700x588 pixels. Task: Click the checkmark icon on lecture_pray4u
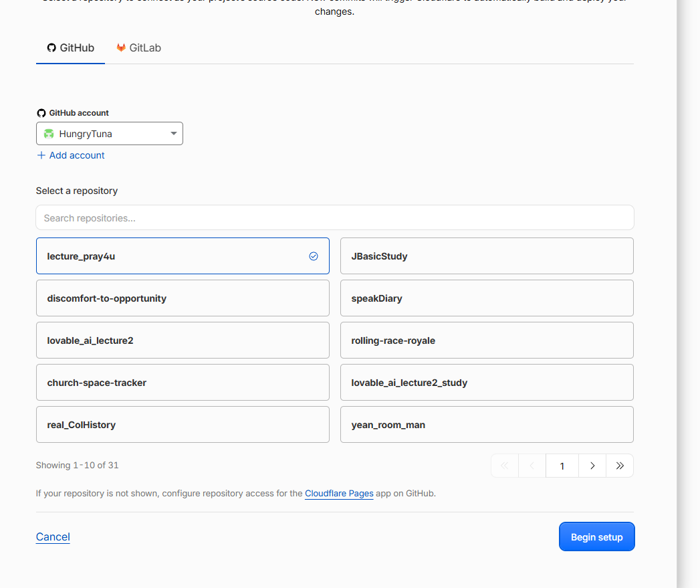point(314,256)
